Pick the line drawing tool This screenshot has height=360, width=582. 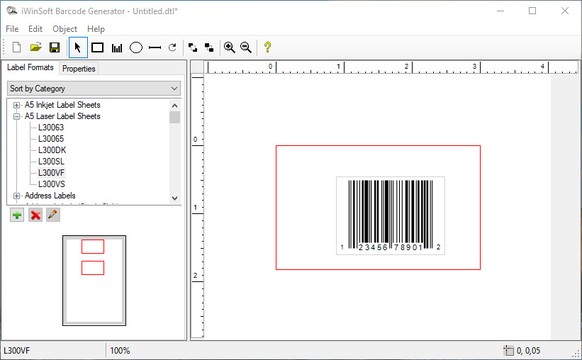pos(155,48)
